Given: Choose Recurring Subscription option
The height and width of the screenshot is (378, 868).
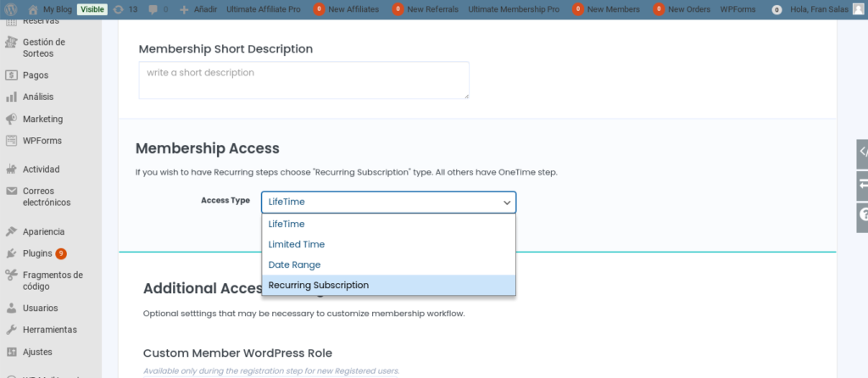Looking at the screenshot, I should tap(388, 285).
